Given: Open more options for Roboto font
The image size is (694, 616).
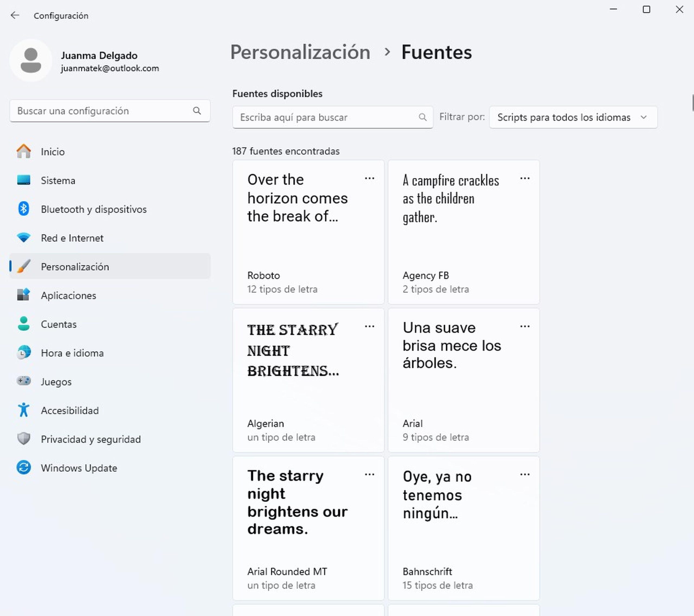Looking at the screenshot, I should coord(370,178).
